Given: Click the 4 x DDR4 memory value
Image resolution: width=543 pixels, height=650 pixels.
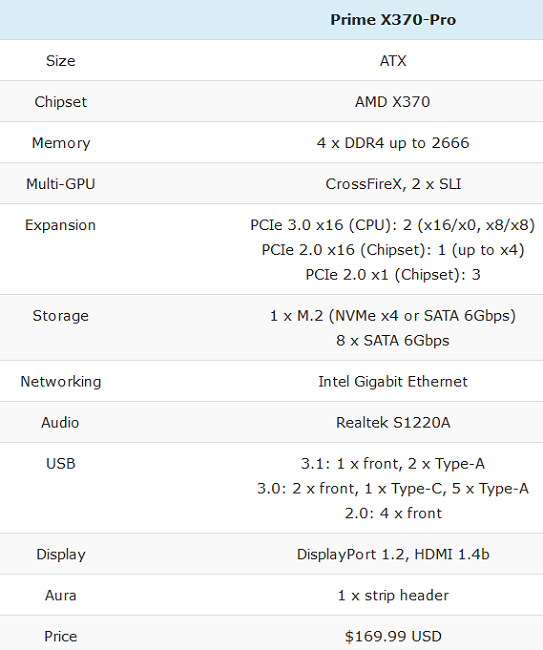Looking at the screenshot, I should pyautogui.click(x=393, y=143).
